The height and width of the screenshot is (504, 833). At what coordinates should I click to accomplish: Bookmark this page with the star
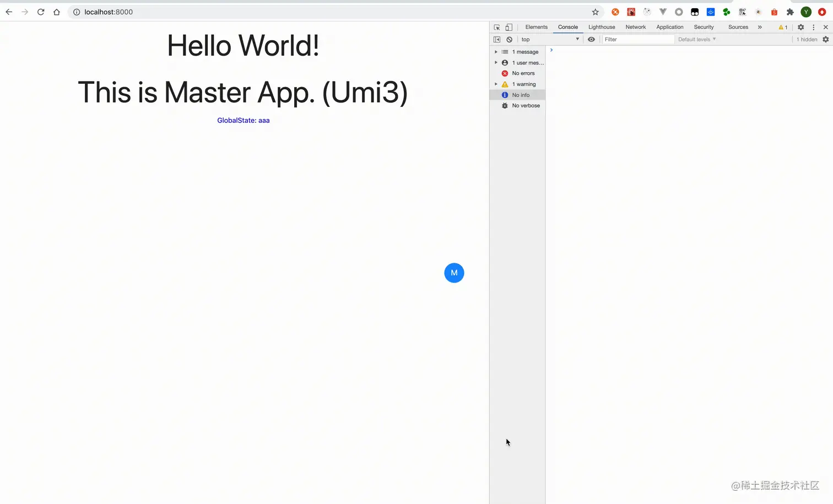pyautogui.click(x=596, y=12)
